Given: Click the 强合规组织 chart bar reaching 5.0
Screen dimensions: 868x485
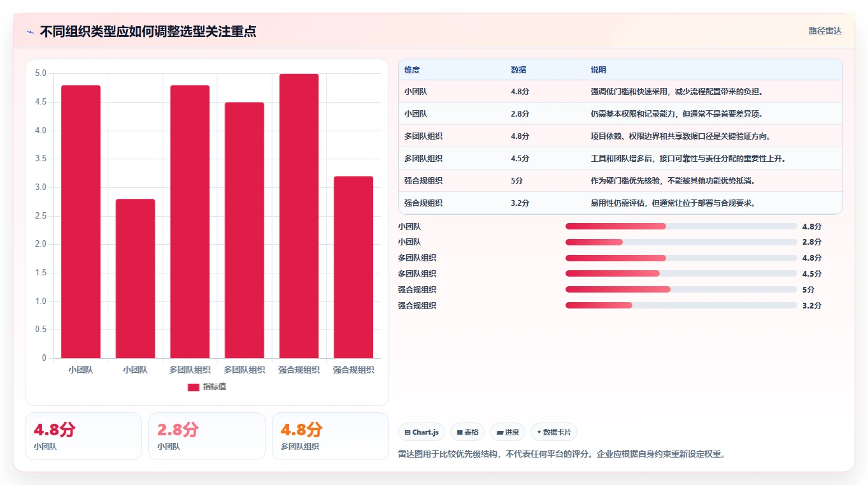Looking at the screenshot, I should (299, 216).
